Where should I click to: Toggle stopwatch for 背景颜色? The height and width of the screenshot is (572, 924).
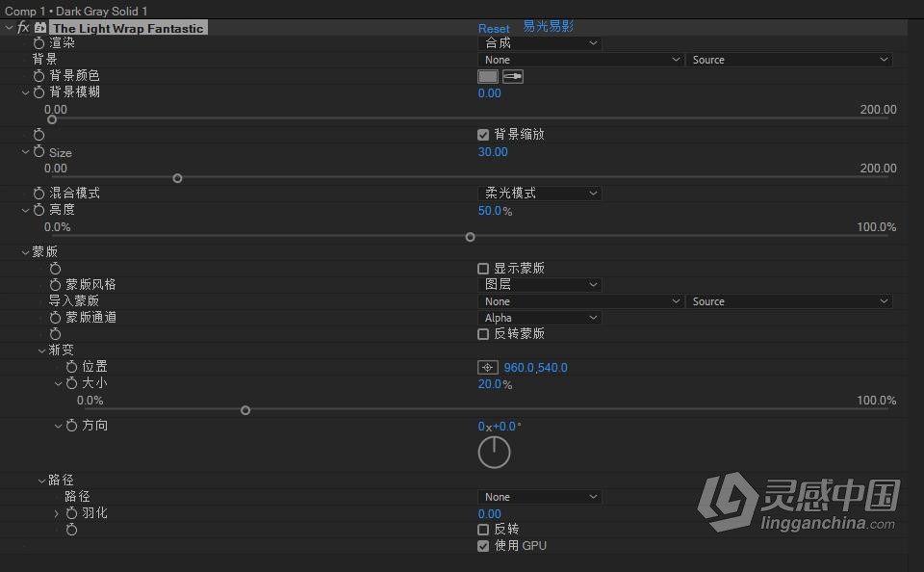[x=38, y=76]
